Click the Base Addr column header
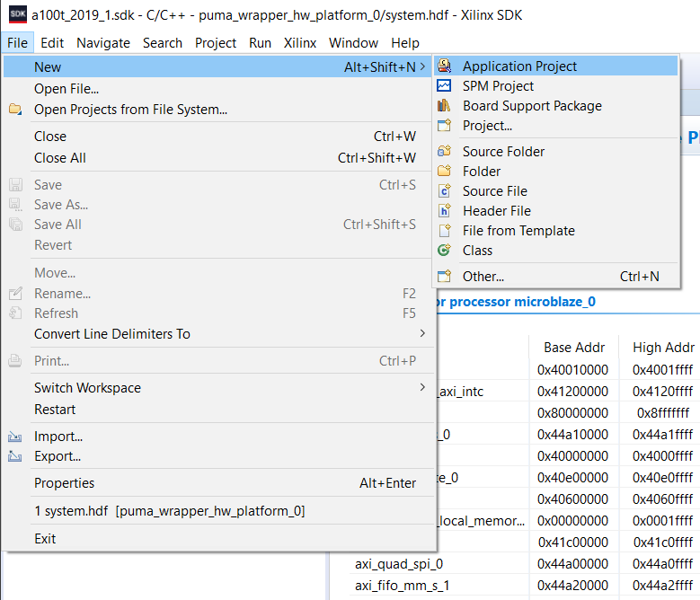The width and height of the screenshot is (700, 600). (x=574, y=347)
